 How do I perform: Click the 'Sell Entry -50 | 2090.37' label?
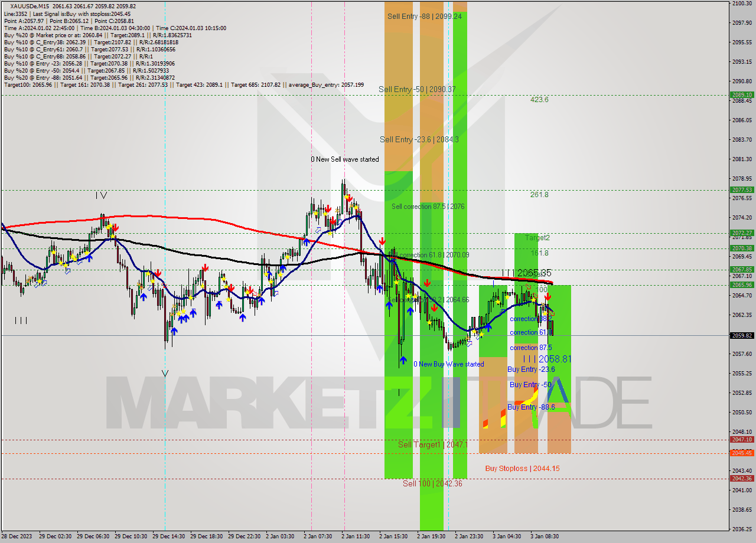coord(418,89)
